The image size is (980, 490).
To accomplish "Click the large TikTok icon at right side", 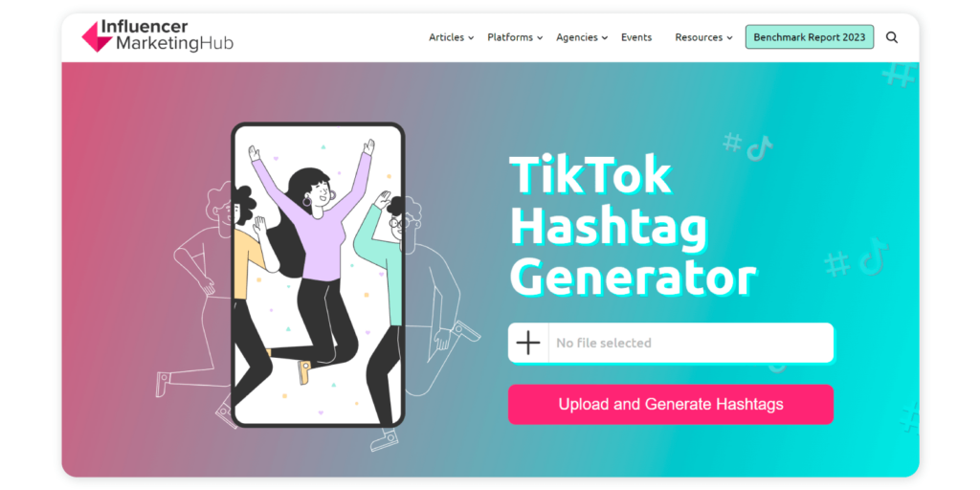I will pos(874,256).
